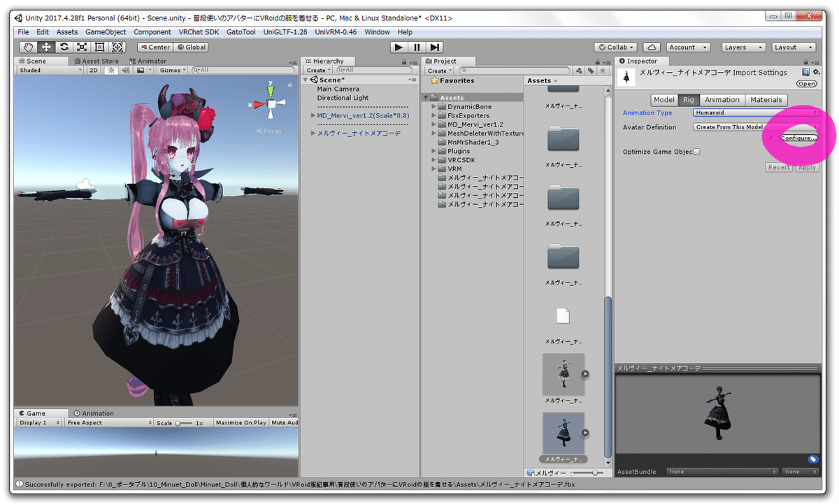Open Display 1 dropdown in Game view

coord(38,423)
